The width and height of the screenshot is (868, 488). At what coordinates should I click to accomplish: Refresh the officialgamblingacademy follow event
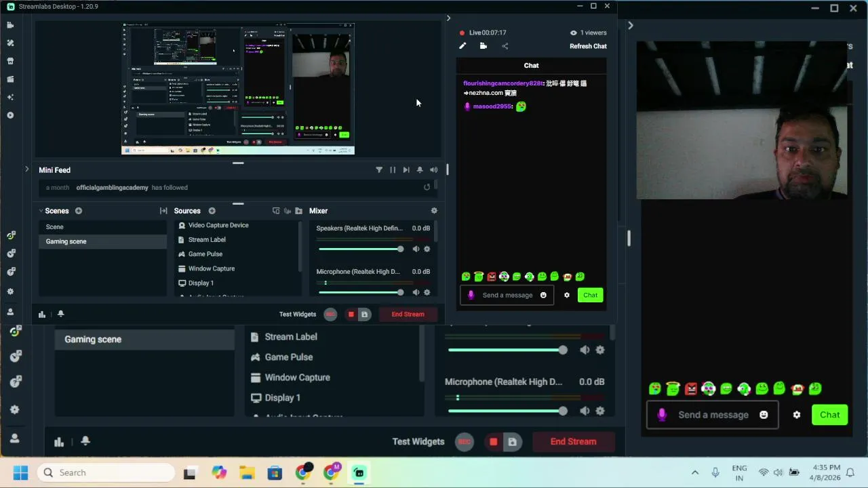(x=427, y=187)
